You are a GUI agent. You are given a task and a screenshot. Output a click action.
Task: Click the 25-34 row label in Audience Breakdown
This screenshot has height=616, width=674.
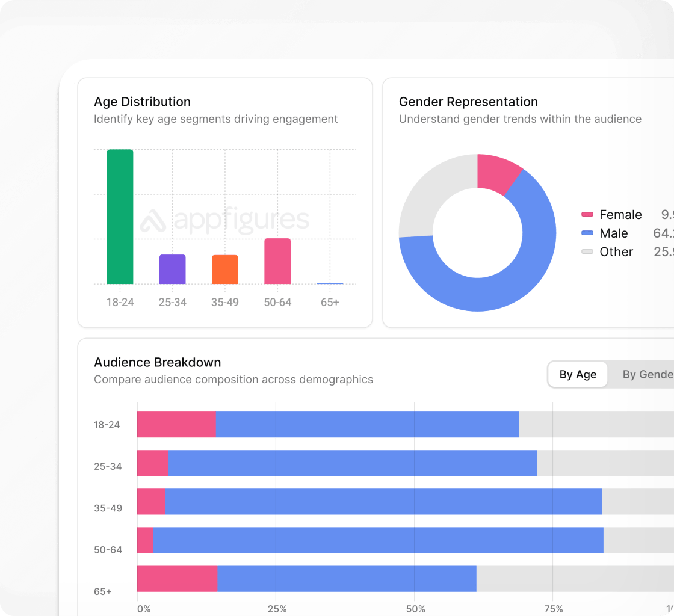(108, 466)
